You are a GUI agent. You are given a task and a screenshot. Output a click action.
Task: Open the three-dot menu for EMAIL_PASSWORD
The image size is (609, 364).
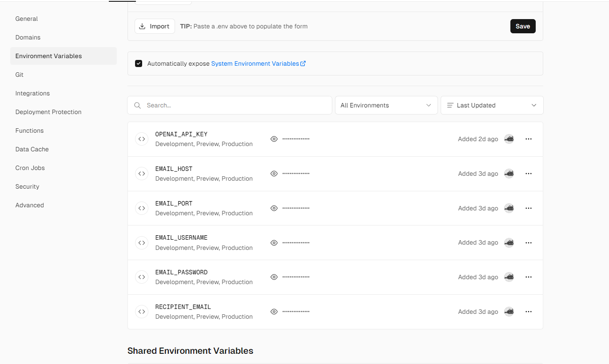click(x=528, y=277)
